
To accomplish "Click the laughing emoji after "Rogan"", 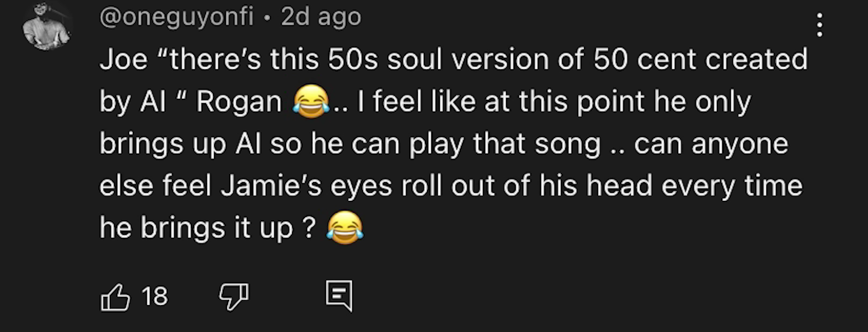I will pyautogui.click(x=311, y=102).
